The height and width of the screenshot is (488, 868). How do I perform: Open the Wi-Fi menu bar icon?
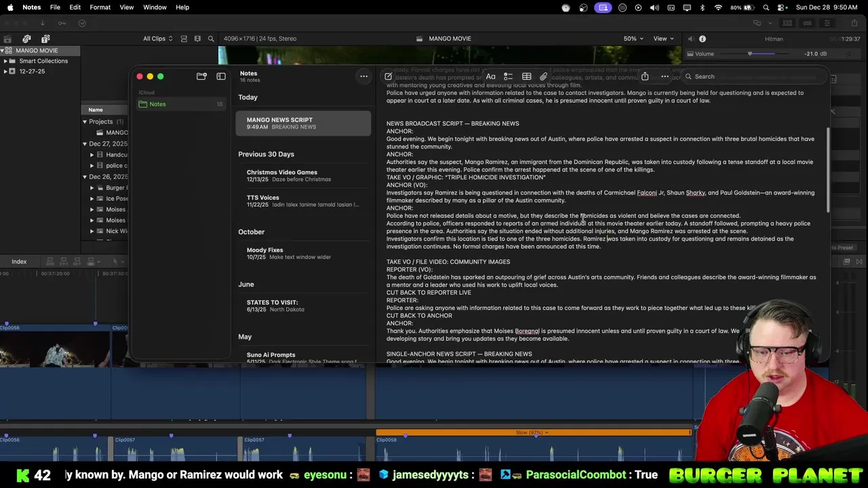[718, 7]
